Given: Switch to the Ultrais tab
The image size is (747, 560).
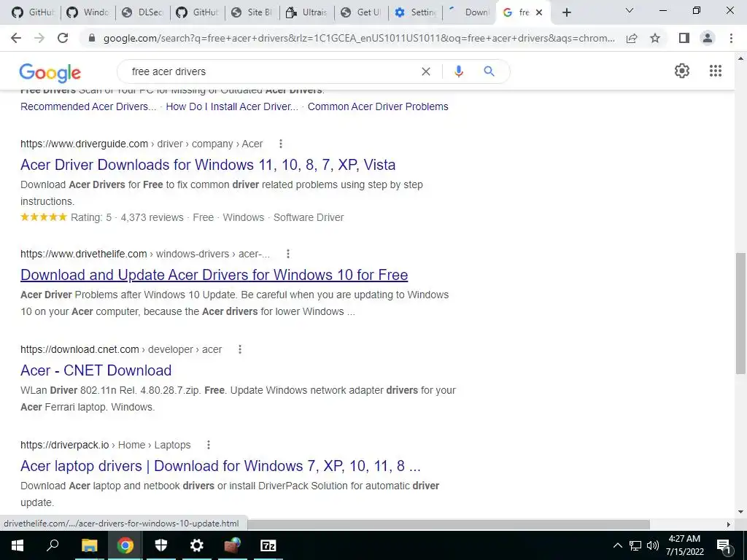Looking at the screenshot, I should pyautogui.click(x=307, y=12).
